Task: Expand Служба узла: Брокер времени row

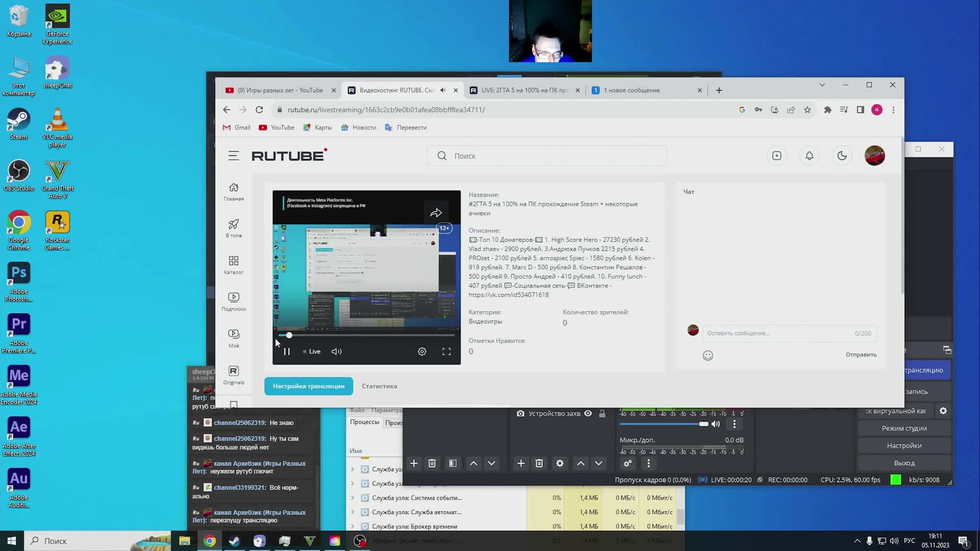Action: pos(353,526)
